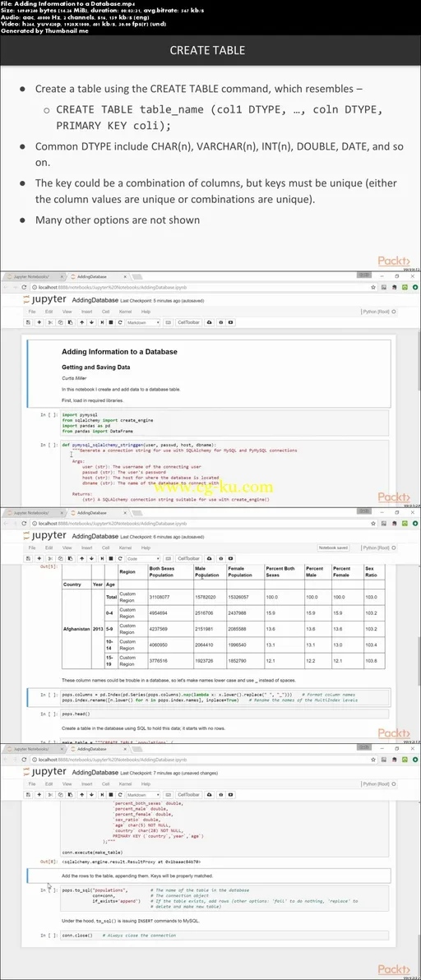
Task: Bookmark star in 5-minutes-ago frame address bar
Action: coord(373,287)
